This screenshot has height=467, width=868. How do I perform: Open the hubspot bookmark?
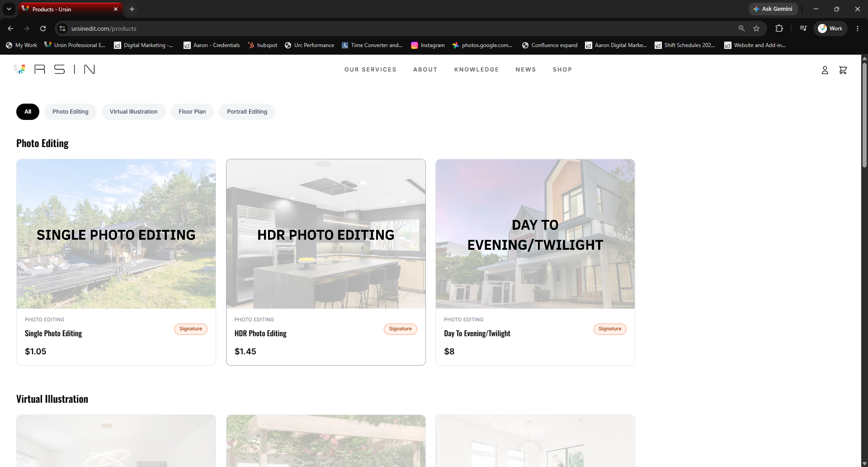[262, 45]
